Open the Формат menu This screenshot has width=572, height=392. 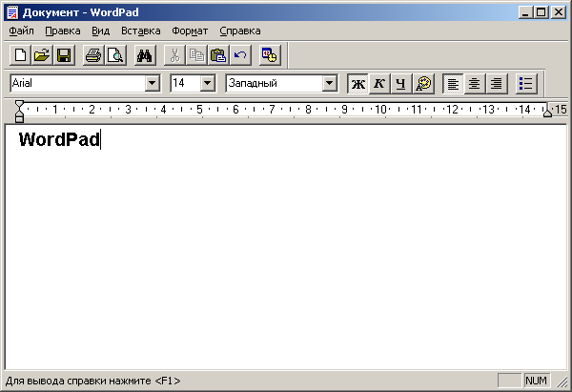pos(190,31)
